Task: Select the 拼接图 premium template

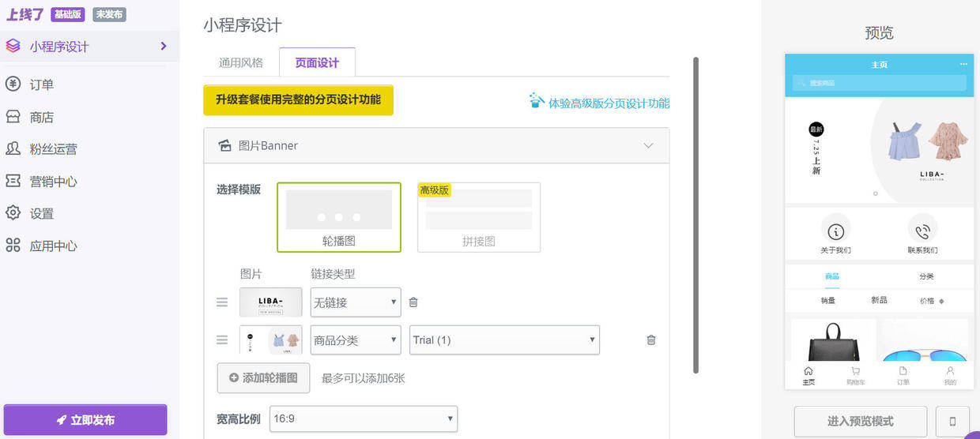Action: tap(479, 217)
